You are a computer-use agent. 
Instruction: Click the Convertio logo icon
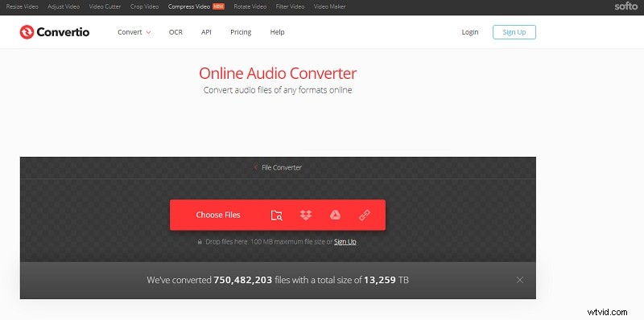point(27,32)
